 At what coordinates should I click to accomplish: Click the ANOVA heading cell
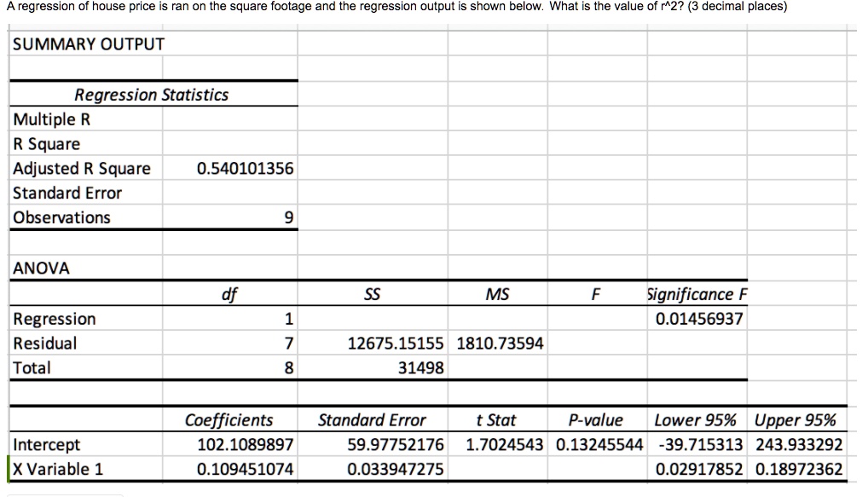click(x=38, y=268)
